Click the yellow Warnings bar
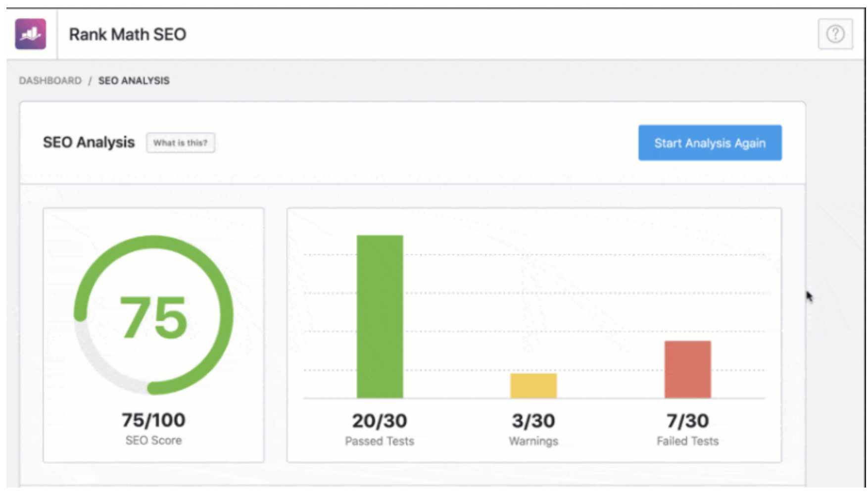 [x=533, y=386]
